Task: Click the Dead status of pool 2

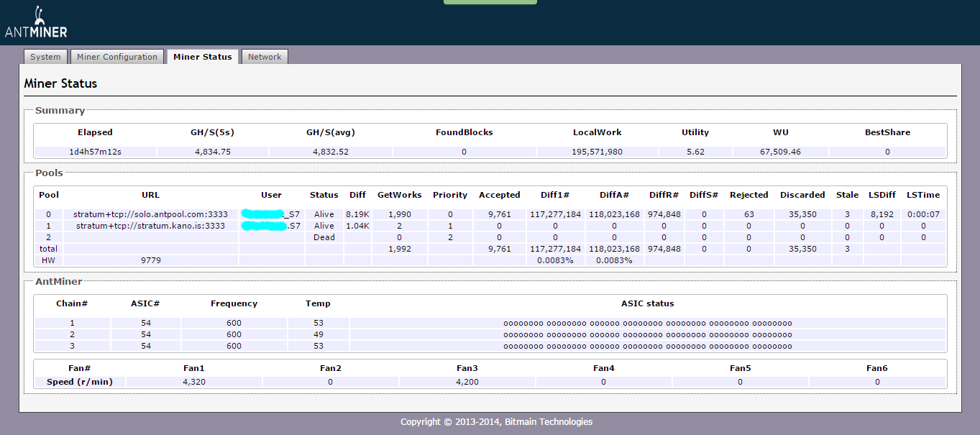Action: tap(324, 237)
